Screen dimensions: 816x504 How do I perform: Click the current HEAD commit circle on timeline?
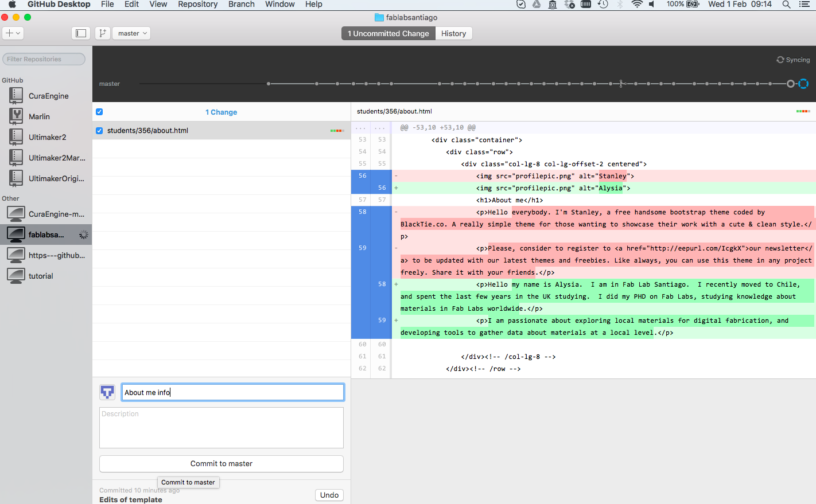(791, 84)
